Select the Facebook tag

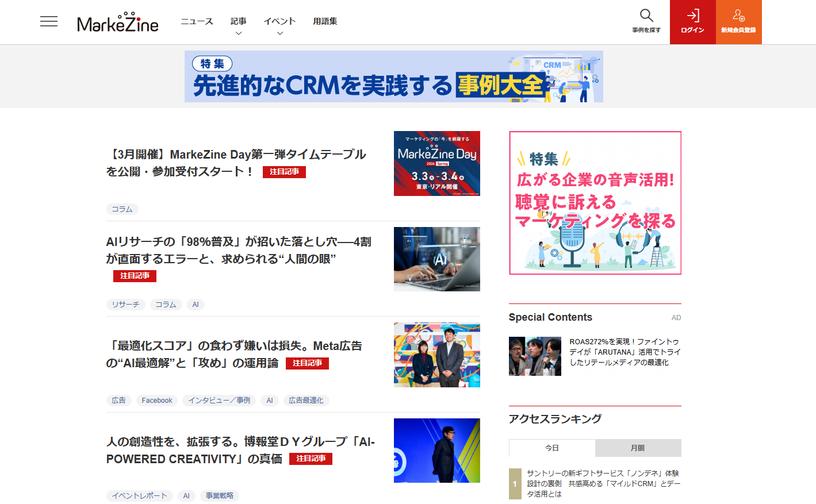point(156,401)
